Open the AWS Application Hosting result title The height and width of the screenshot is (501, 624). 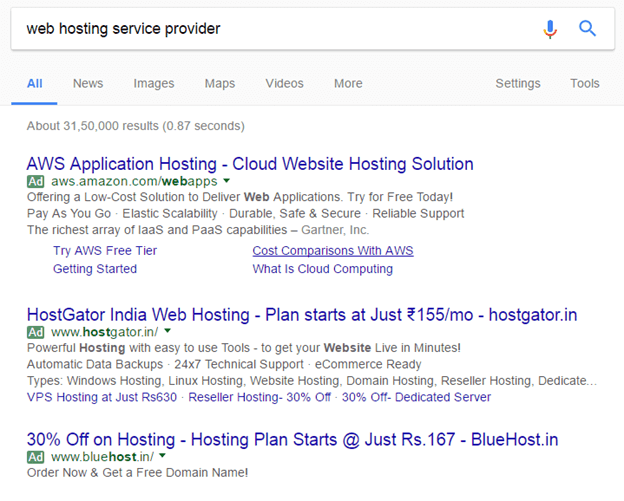(x=250, y=164)
